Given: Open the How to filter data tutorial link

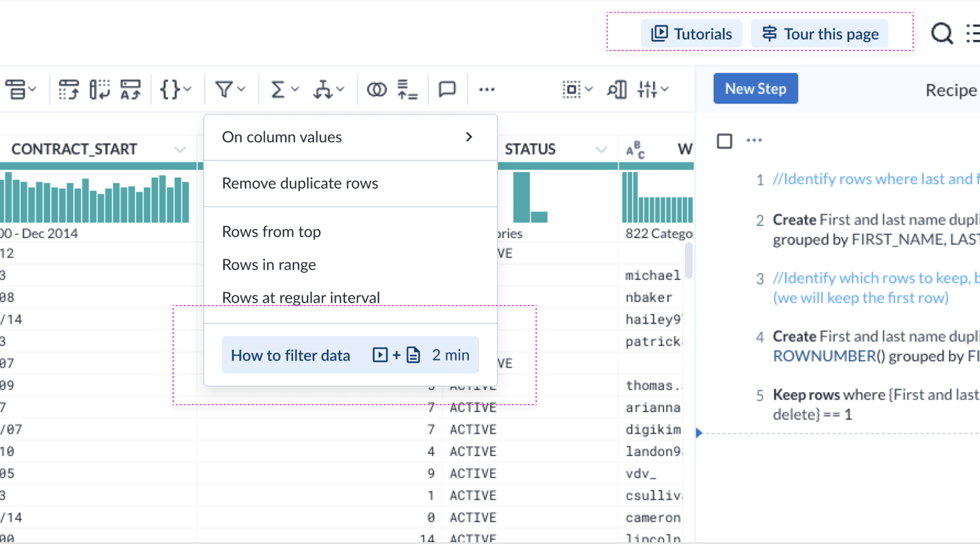Looking at the screenshot, I should [350, 355].
